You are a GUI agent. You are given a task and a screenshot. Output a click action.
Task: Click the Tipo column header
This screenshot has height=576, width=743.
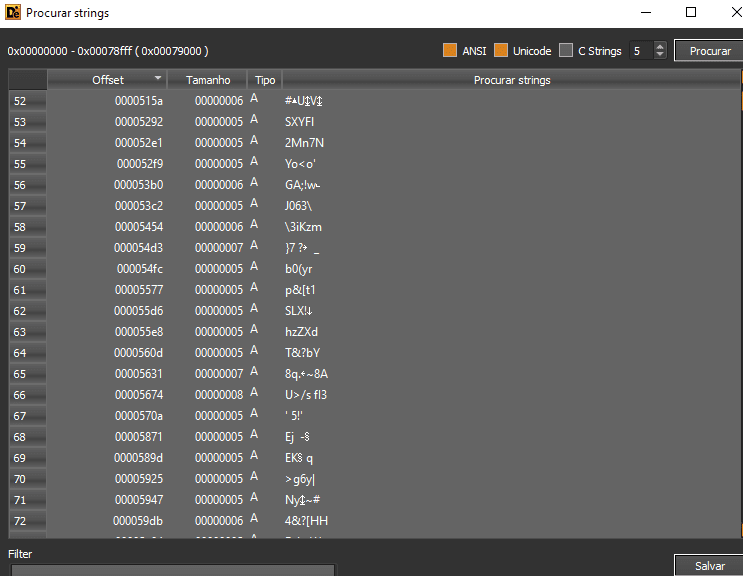pos(264,80)
